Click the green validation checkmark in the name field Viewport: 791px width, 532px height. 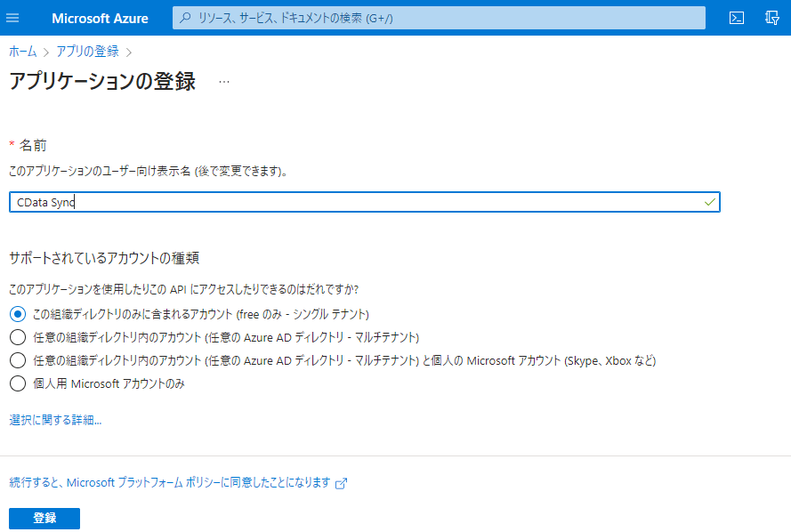pos(709,202)
